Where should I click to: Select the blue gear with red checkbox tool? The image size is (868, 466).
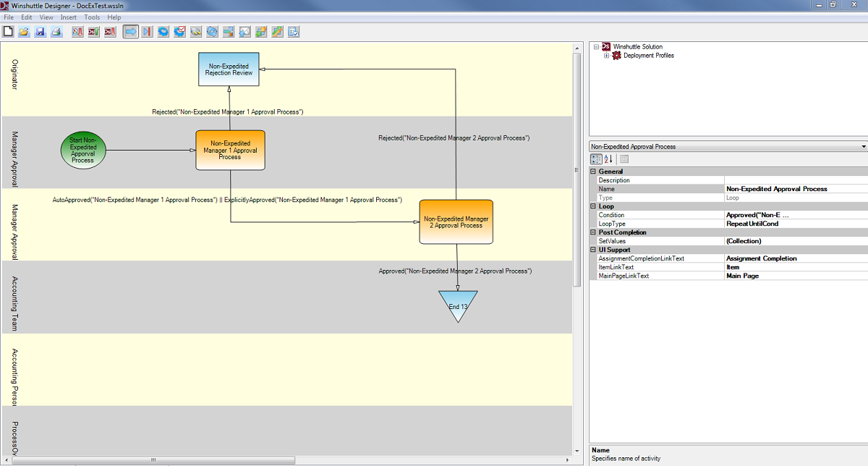pyautogui.click(x=179, y=32)
